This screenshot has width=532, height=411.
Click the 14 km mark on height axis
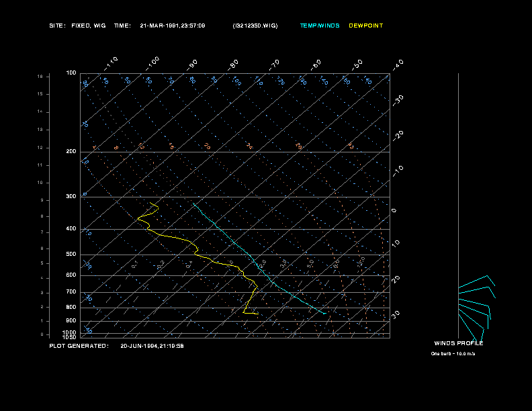40,111
